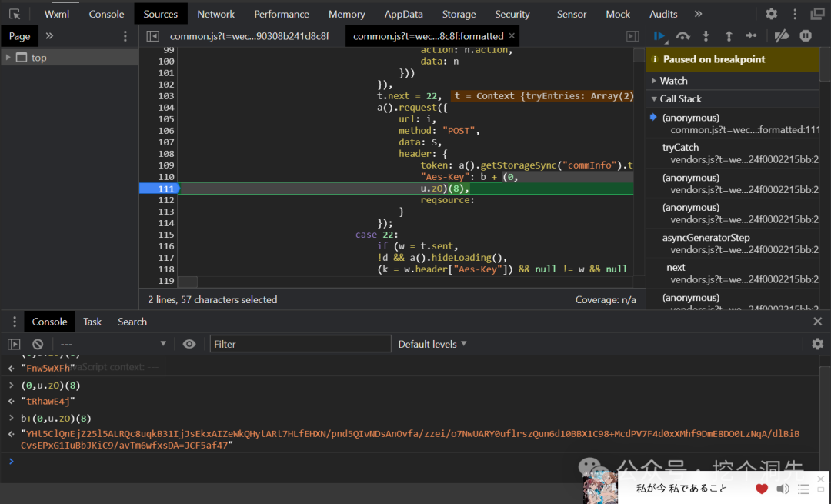
Task: Expand the Watch section
Action: (673, 81)
